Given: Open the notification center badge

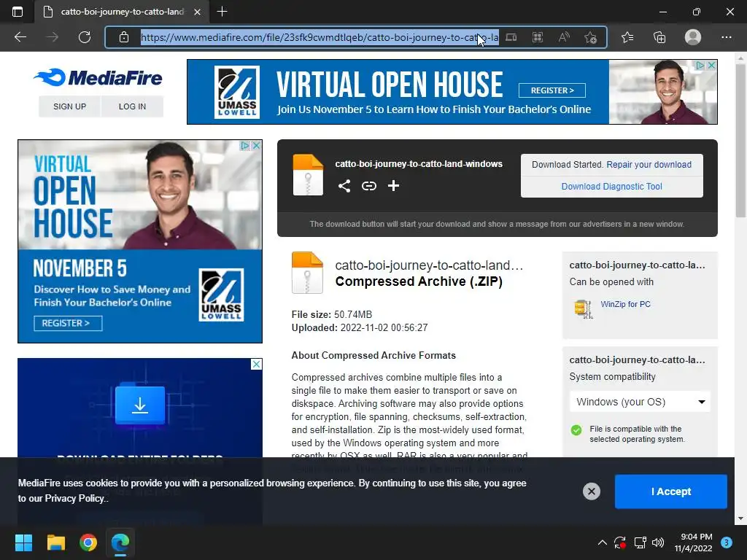Looking at the screenshot, I should [726, 542].
